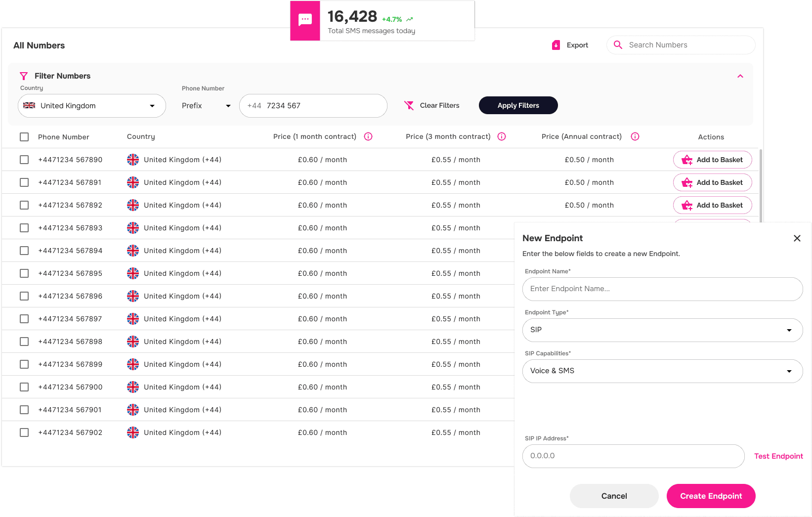Check the box for +4471234 567891
The width and height of the screenshot is (812, 517).
click(x=24, y=182)
